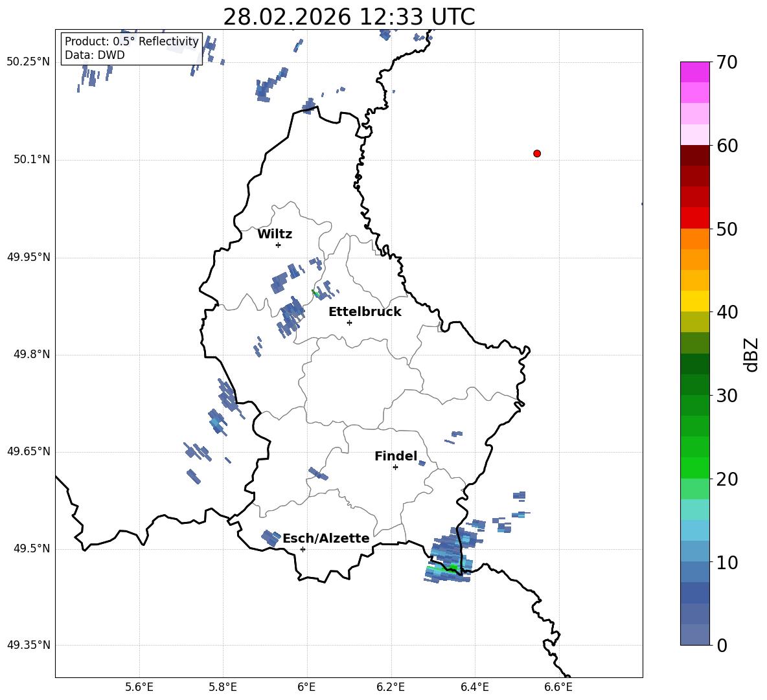The height and width of the screenshot is (700, 767).
Task: Click the latitude label 49.8°N
Action: 31,354
